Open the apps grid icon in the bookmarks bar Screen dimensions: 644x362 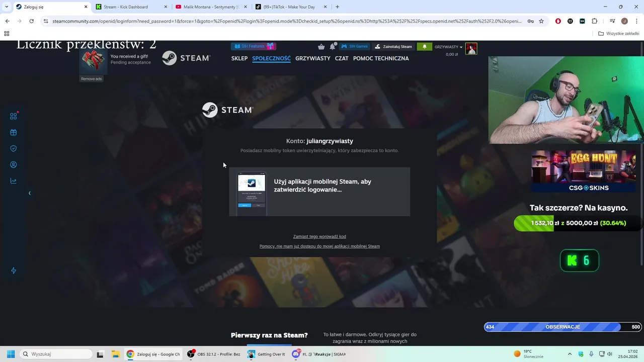[x=7, y=34]
